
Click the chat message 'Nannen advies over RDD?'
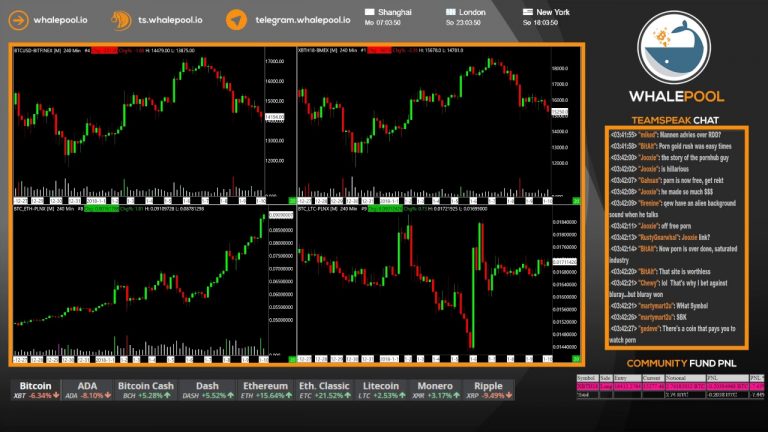pyautogui.click(x=690, y=135)
